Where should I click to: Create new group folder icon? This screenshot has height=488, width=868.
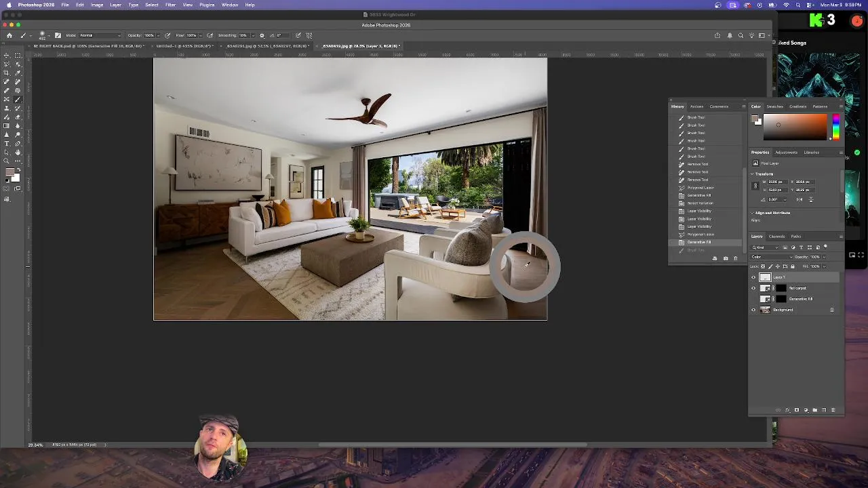815,410
